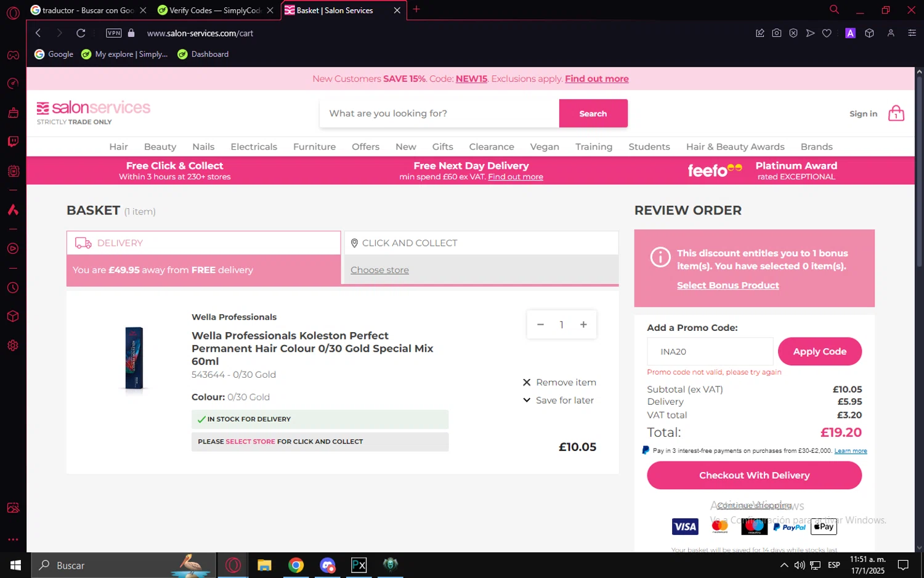The width and height of the screenshot is (924, 578).
Task: Open the Windows Start button
Action: 15,565
